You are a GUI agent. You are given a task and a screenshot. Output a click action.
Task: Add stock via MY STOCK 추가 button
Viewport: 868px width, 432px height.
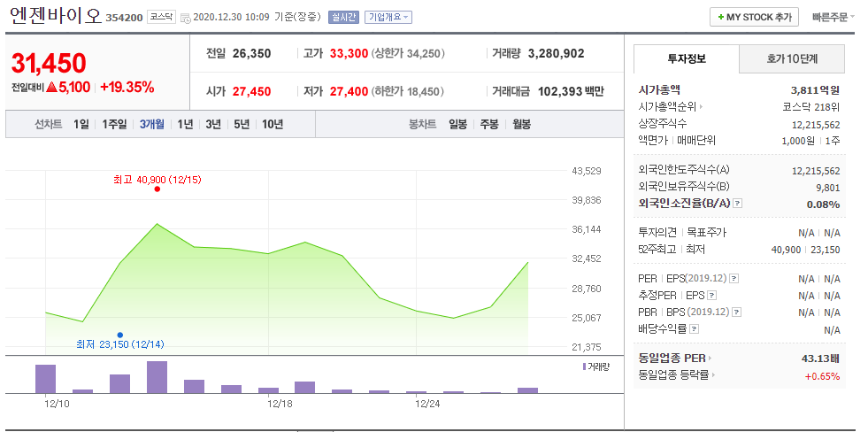point(754,17)
